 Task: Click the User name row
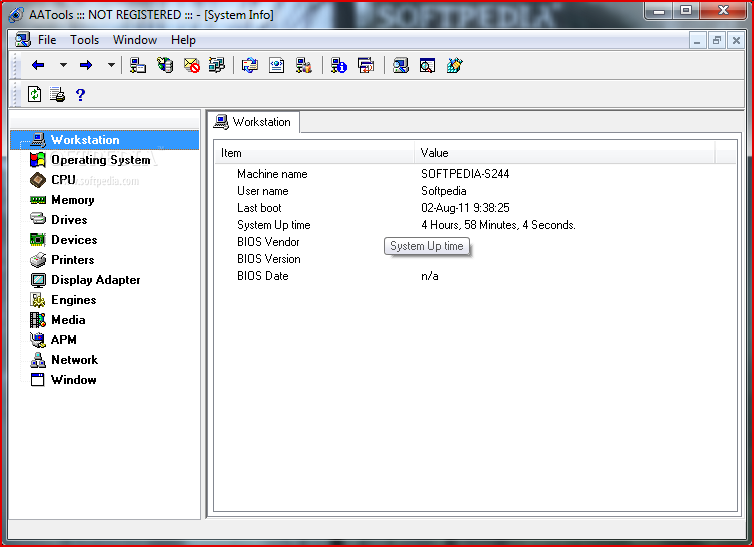coord(475,191)
